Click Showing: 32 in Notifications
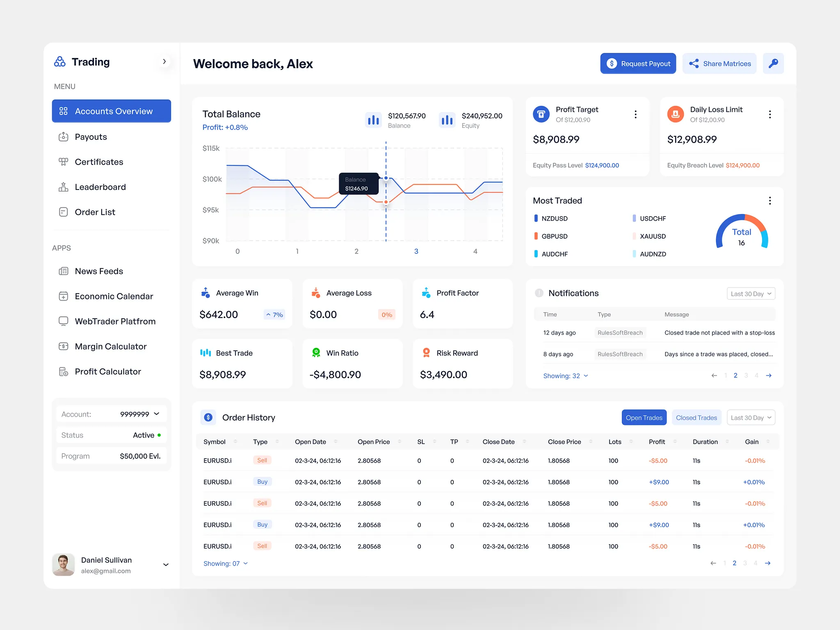840x630 pixels. point(566,375)
